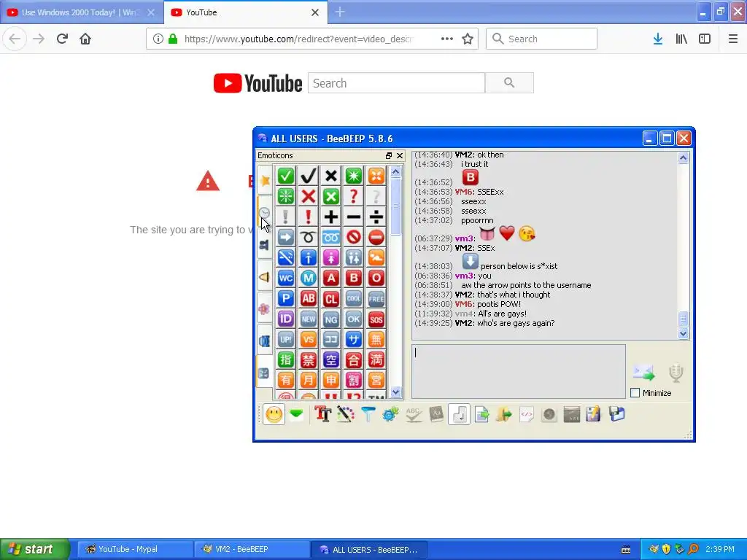
Task: Close the Emoticons panel
Action: 400,156
